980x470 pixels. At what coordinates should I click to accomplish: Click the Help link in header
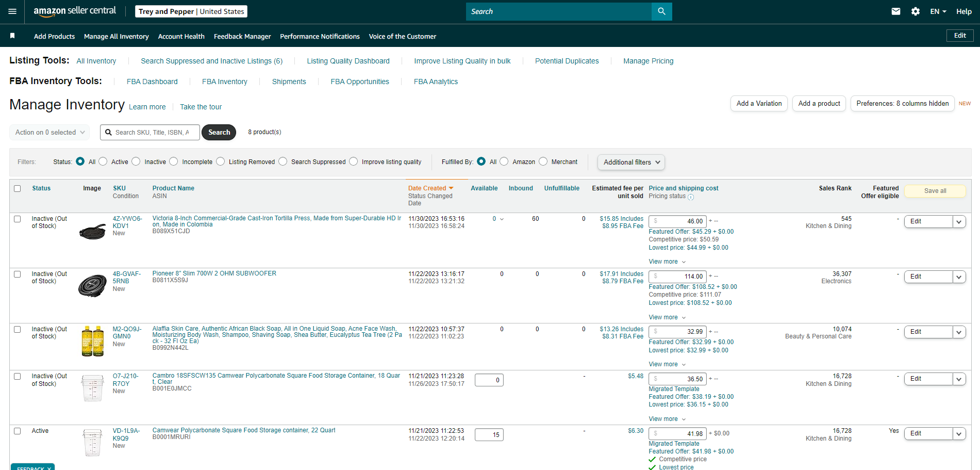(964, 11)
